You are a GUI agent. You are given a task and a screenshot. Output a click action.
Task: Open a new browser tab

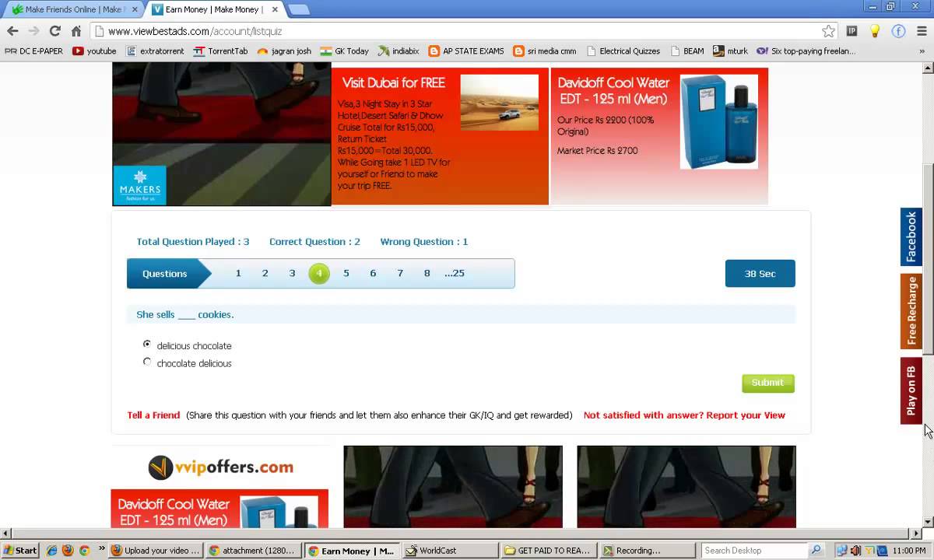[x=298, y=9]
